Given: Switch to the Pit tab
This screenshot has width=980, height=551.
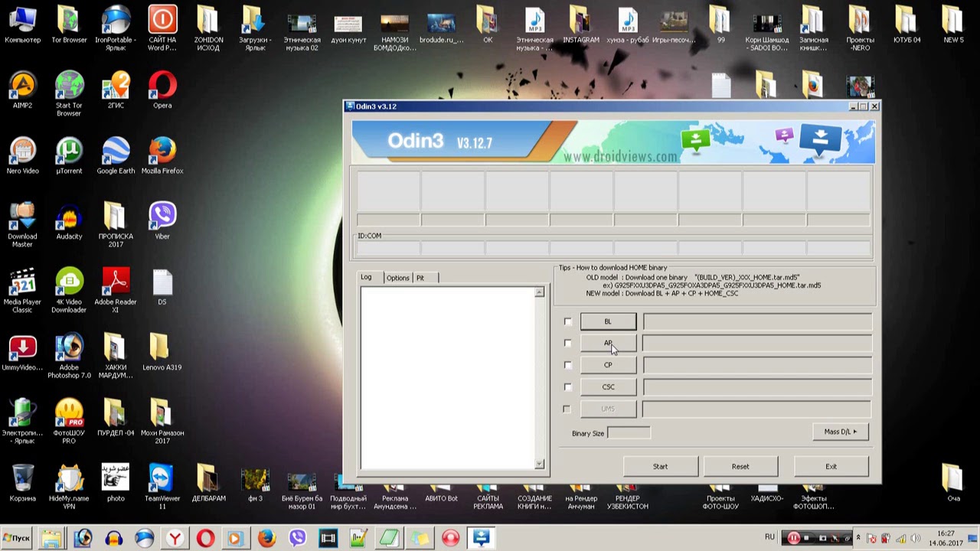Looking at the screenshot, I should tap(420, 278).
